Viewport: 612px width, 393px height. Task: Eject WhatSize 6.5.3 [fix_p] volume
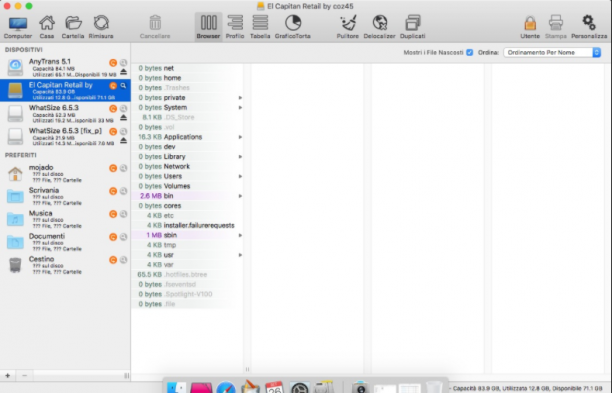(123, 141)
